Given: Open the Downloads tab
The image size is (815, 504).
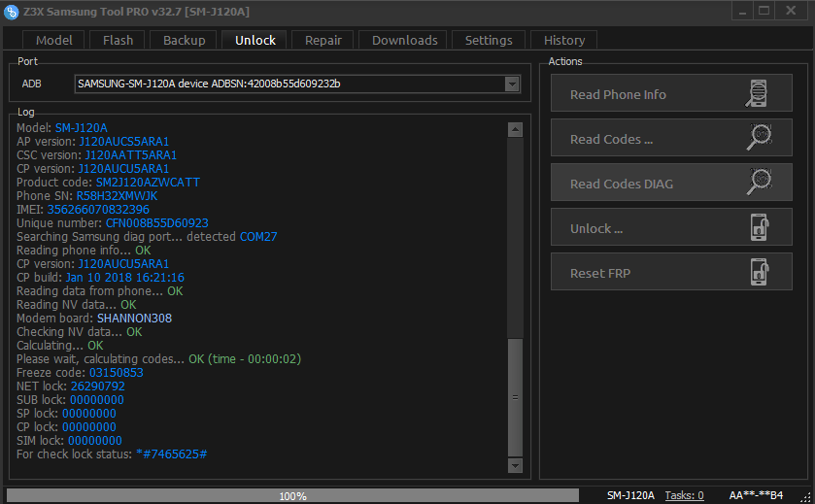Looking at the screenshot, I should 404,40.
